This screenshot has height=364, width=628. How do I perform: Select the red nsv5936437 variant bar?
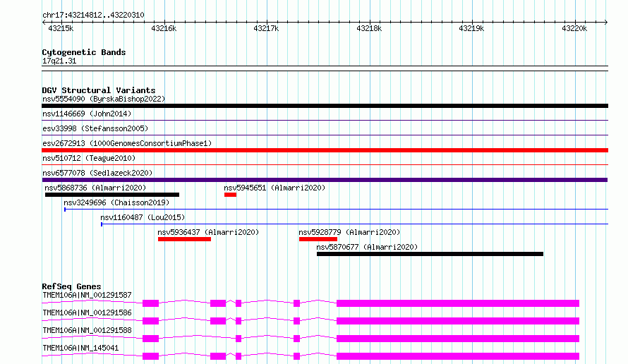[184, 239]
